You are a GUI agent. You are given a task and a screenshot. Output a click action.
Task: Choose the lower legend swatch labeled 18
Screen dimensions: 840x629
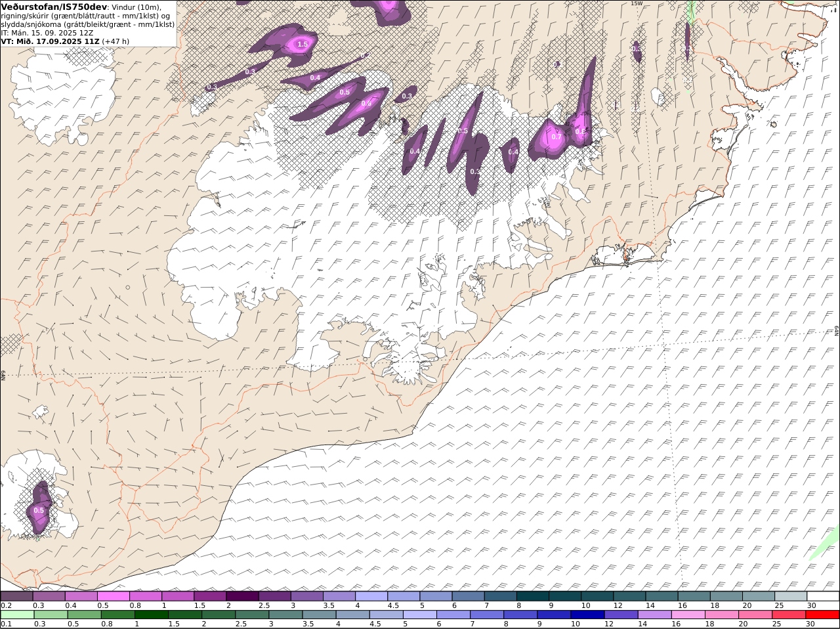point(721,615)
